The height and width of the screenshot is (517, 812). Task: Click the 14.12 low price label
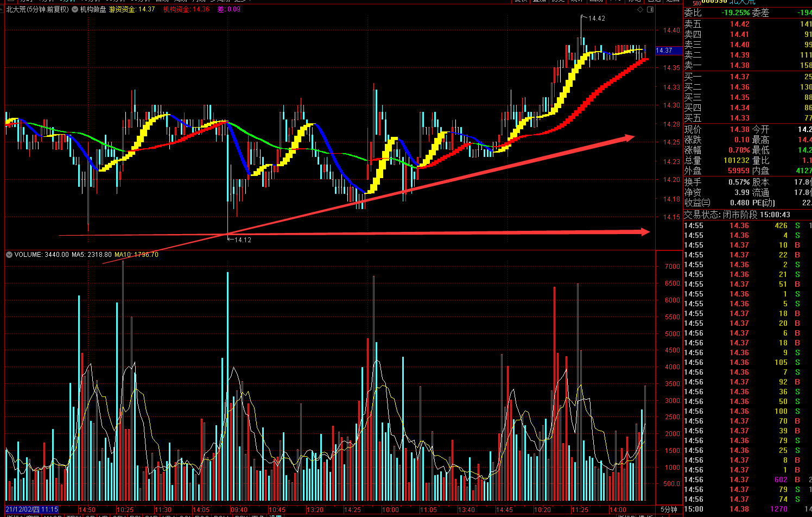pos(243,239)
